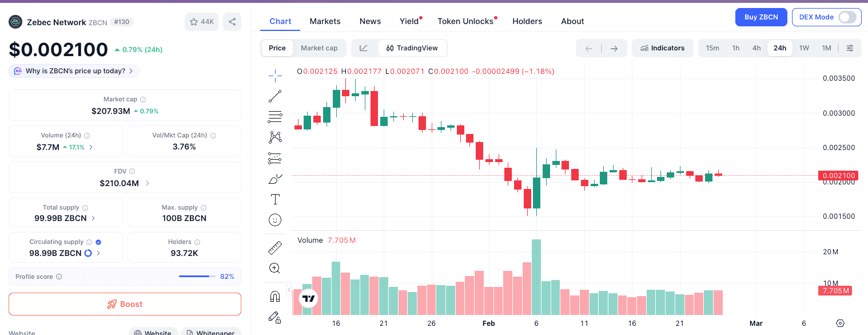
Task: Select the trend line drawing tool
Action: tap(275, 96)
